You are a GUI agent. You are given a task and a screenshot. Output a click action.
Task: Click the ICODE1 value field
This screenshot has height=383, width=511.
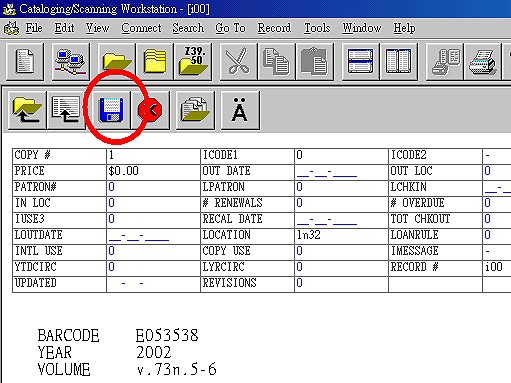point(341,156)
